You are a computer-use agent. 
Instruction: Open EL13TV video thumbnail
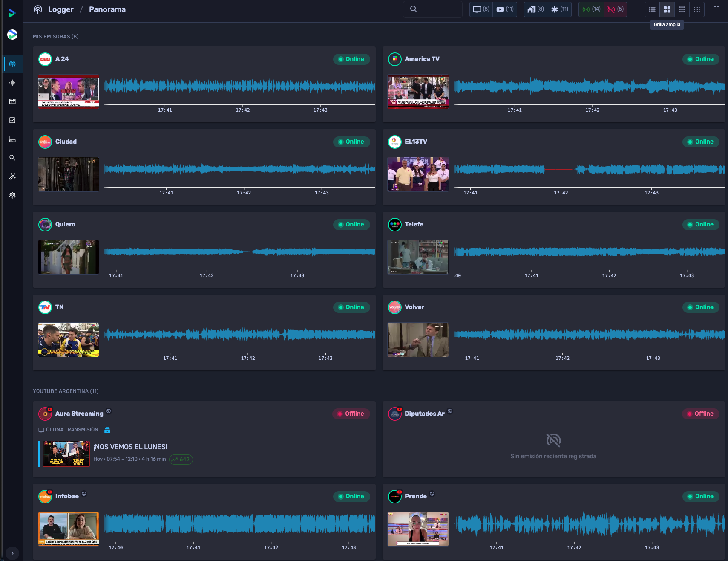coord(418,174)
